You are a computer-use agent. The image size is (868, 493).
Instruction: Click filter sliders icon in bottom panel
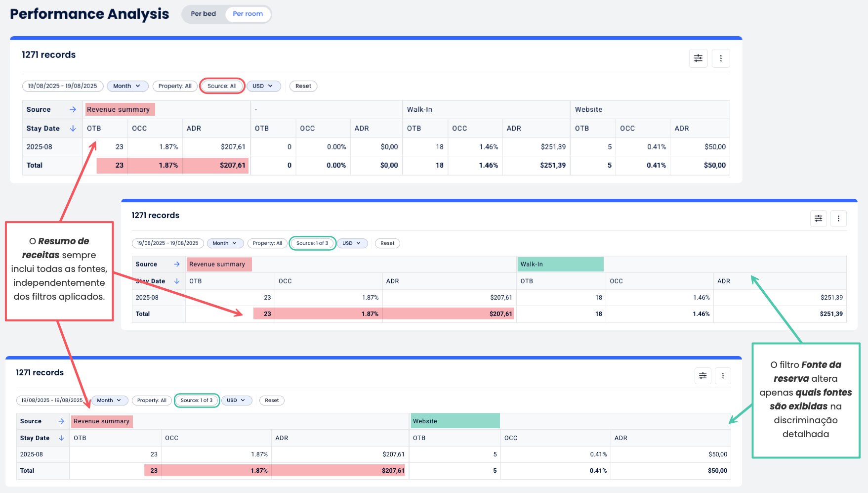703,376
